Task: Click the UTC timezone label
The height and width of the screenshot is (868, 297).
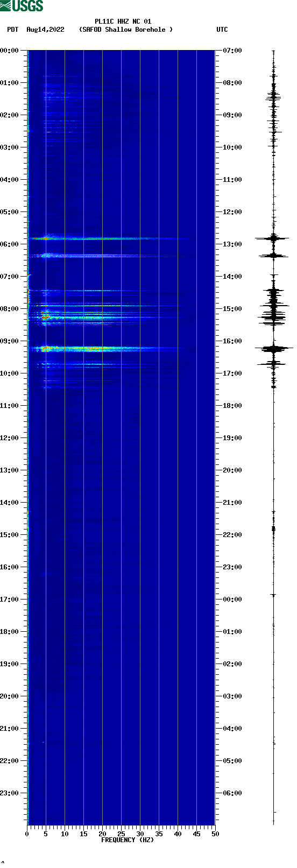Action: tap(222, 30)
